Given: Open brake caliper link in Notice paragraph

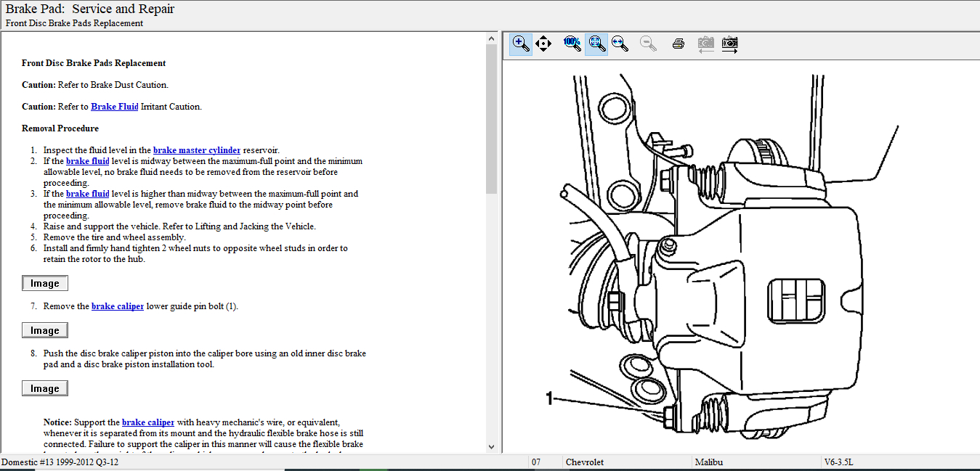Looking at the screenshot, I should click(148, 422).
